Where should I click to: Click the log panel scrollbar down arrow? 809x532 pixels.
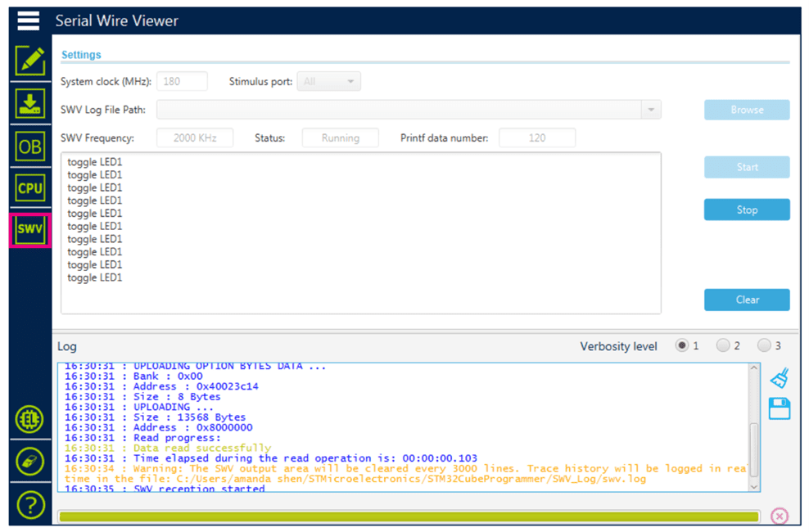click(754, 485)
